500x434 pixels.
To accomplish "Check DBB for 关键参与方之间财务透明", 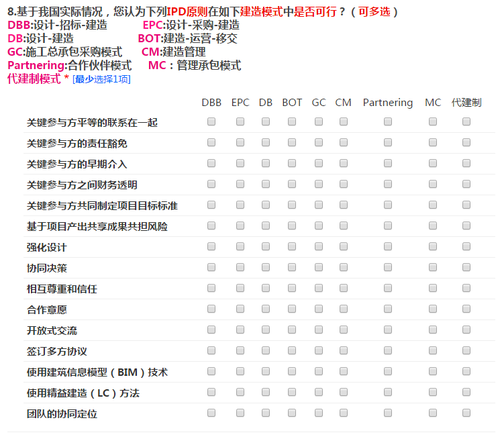I will [x=211, y=184].
